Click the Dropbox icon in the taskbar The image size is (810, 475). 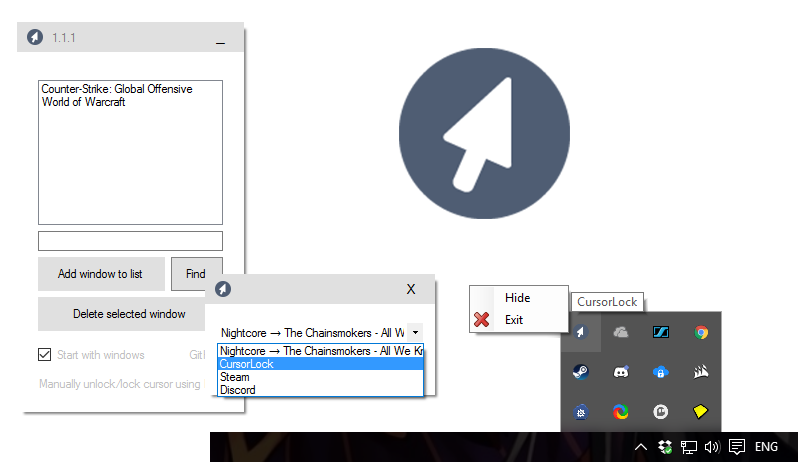tap(665, 447)
